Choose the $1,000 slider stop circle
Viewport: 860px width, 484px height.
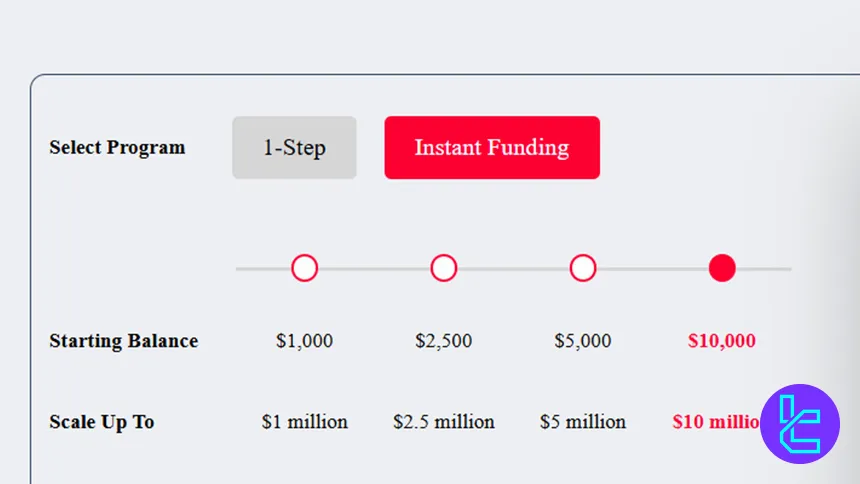(x=305, y=268)
